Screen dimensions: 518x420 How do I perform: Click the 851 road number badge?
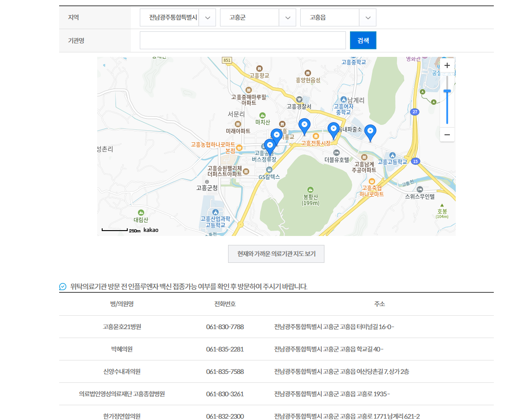[x=227, y=60]
